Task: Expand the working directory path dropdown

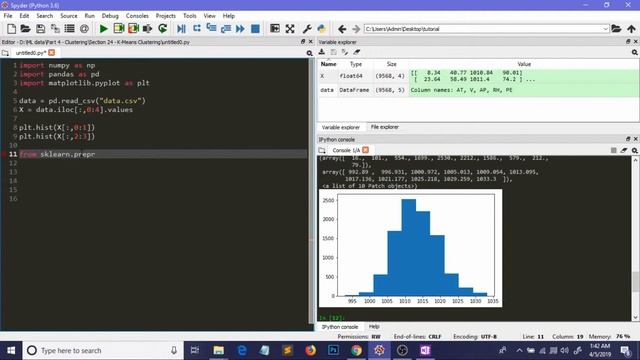Action: pyautogui.click(x=605, y=29)
